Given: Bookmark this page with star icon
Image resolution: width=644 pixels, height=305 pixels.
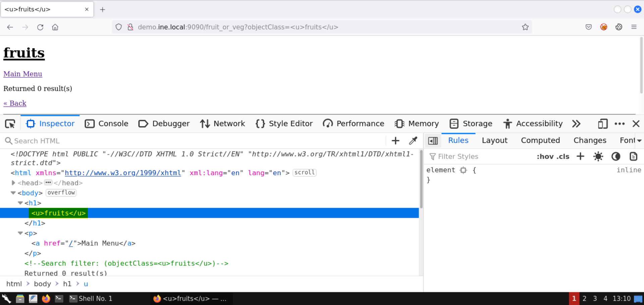Looking at the screenshot, I should pos(525,27).
